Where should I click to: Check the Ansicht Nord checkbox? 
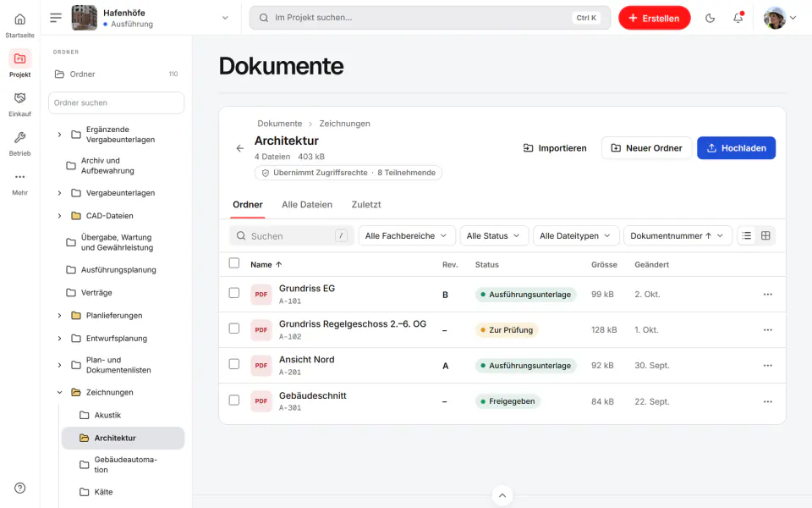[x=234, y=364]
